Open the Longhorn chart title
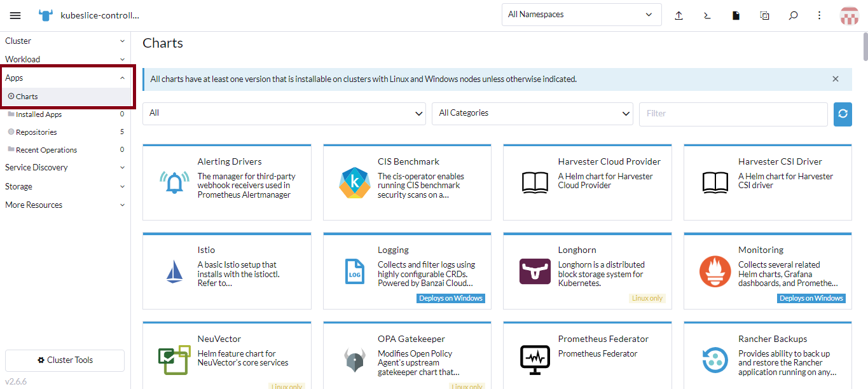This screenshot has width=868, height=389. point(577,250)
